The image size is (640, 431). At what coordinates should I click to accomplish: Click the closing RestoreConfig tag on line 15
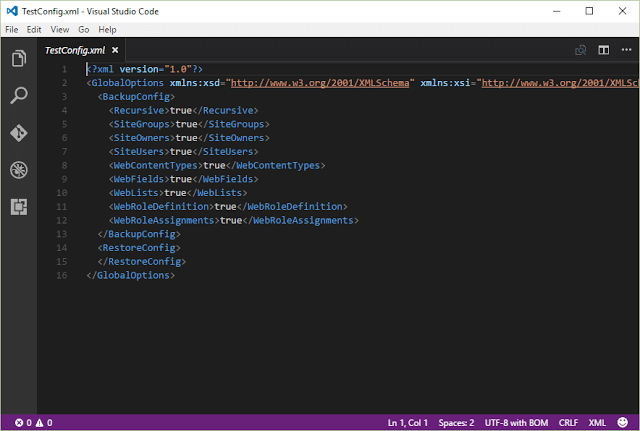click(x=142, y=262)
